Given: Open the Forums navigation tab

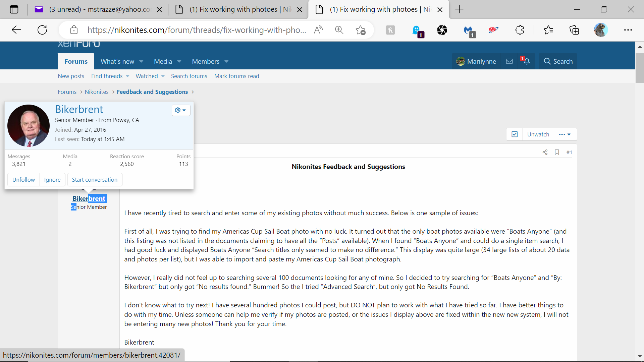Looking at the screenshot, I should (x=76, y=61).
